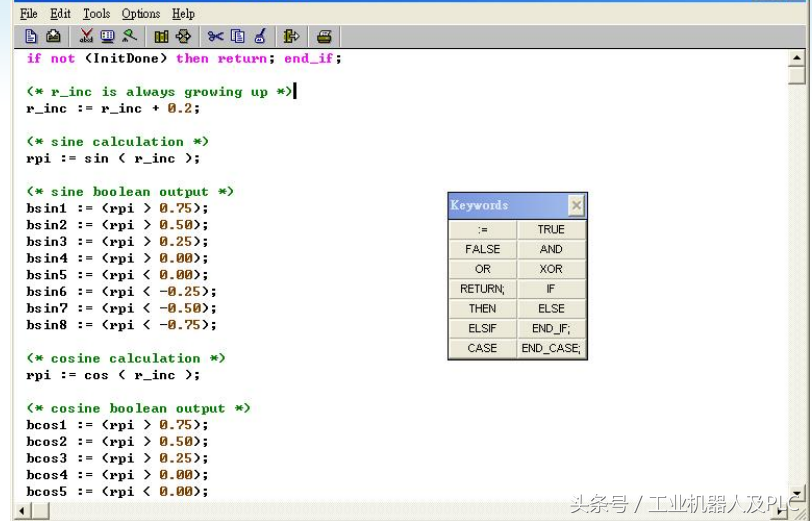Open the Options menu

click(x=141, y=13)
